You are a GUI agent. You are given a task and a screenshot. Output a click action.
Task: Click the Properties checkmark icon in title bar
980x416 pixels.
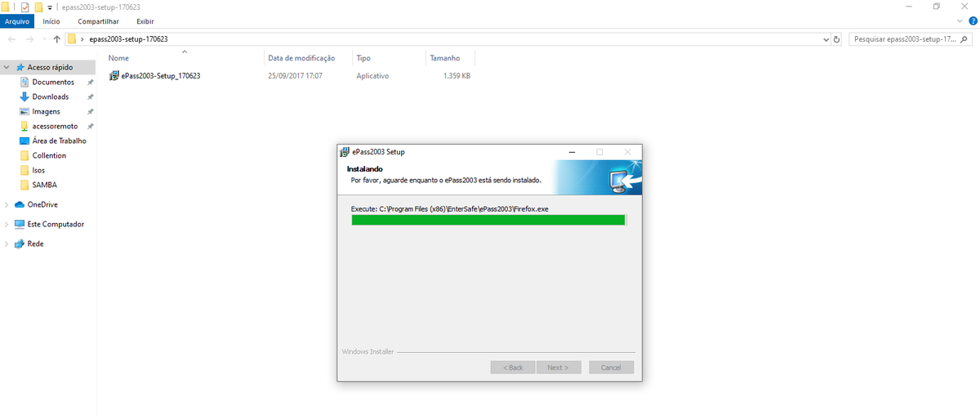pos(24,7)
